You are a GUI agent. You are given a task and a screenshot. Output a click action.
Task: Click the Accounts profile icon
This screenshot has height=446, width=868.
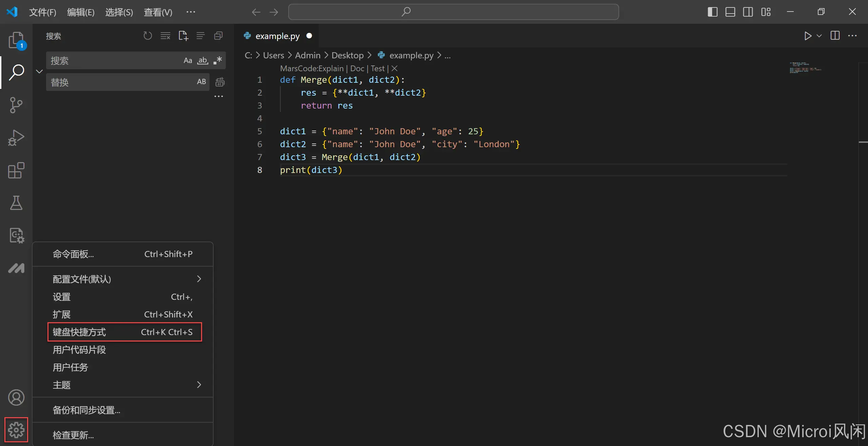[16, 397]
